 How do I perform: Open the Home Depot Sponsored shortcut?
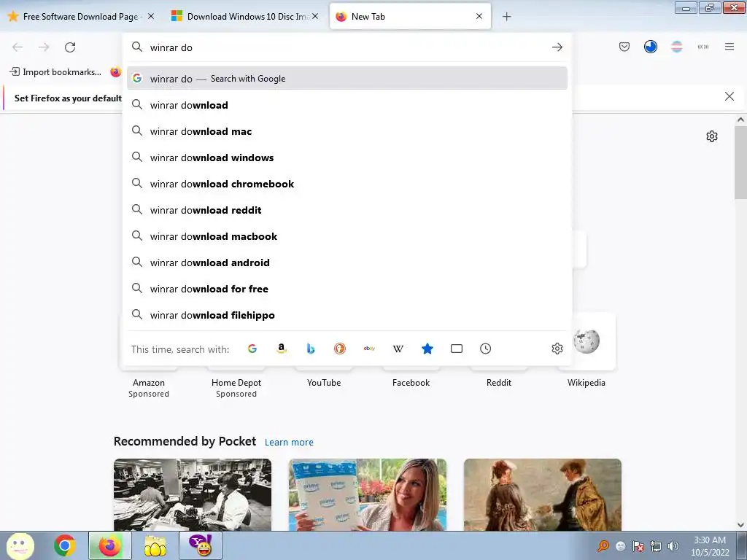[236, 382]
